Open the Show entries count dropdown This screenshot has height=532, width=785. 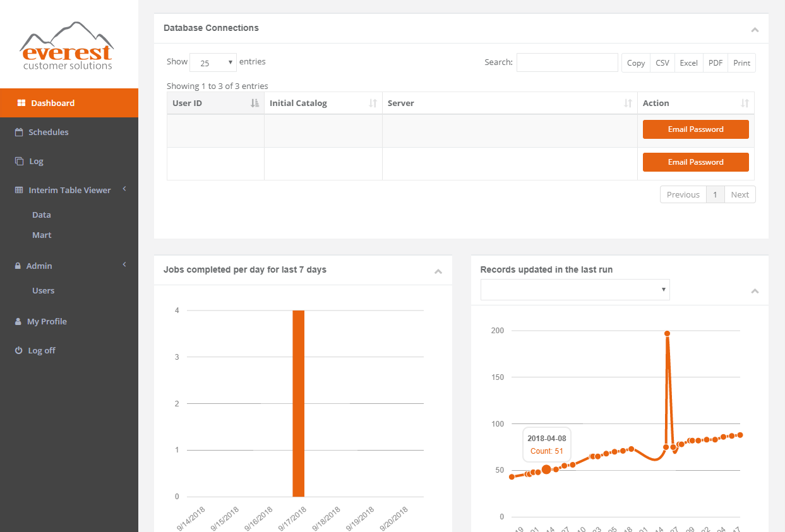[213, 62]
